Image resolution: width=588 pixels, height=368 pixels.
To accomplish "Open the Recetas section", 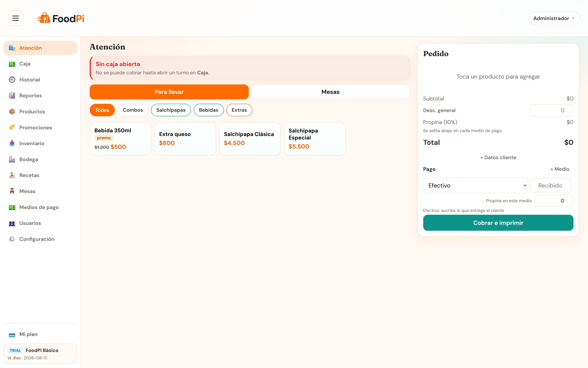I will coord(29,175).
